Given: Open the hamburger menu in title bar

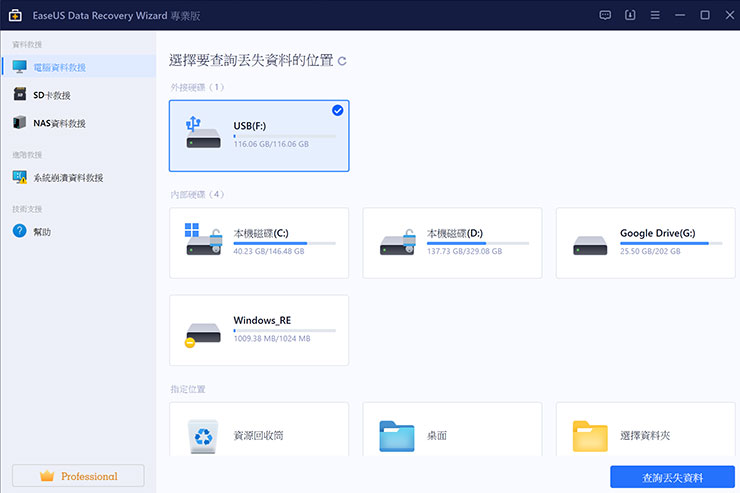Looking at the screenshot, I should coord(655,15).
